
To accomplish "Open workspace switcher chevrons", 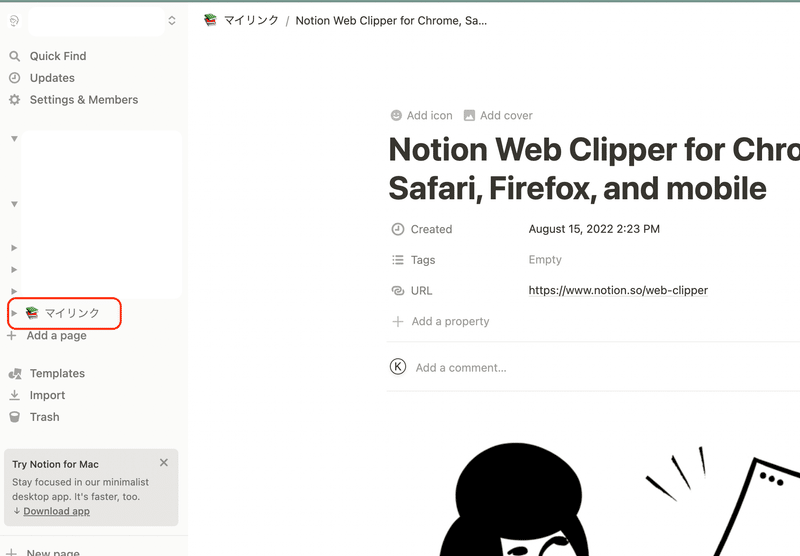I will click(172, 20).
